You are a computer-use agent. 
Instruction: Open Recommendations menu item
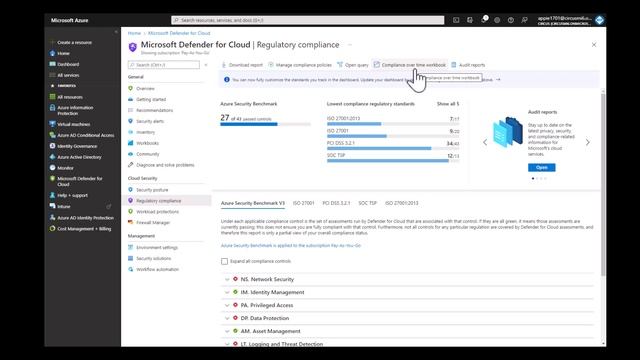(x=154, y=111)
